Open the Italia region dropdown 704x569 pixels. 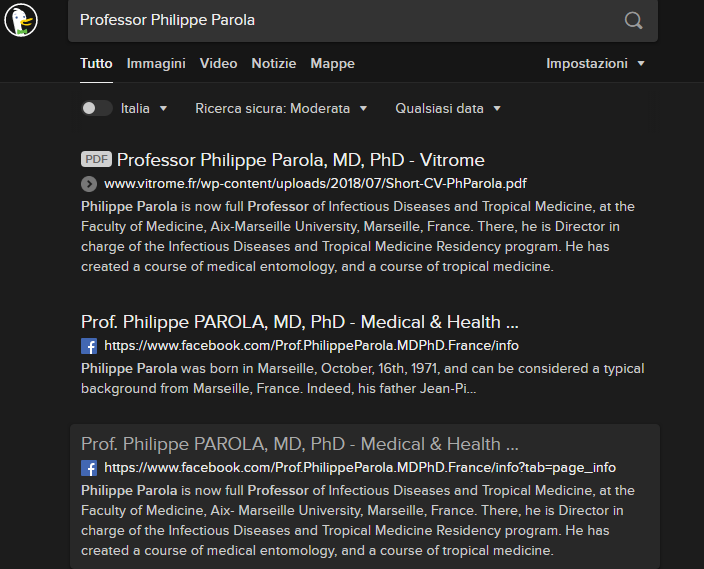pos(144,108)
